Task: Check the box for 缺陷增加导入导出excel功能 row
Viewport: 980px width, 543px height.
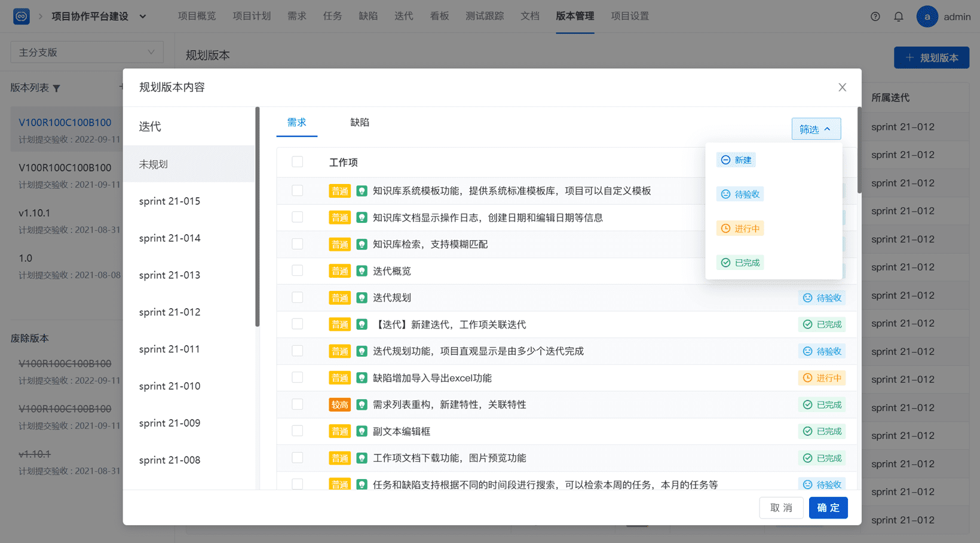Action: click(298, 378)
